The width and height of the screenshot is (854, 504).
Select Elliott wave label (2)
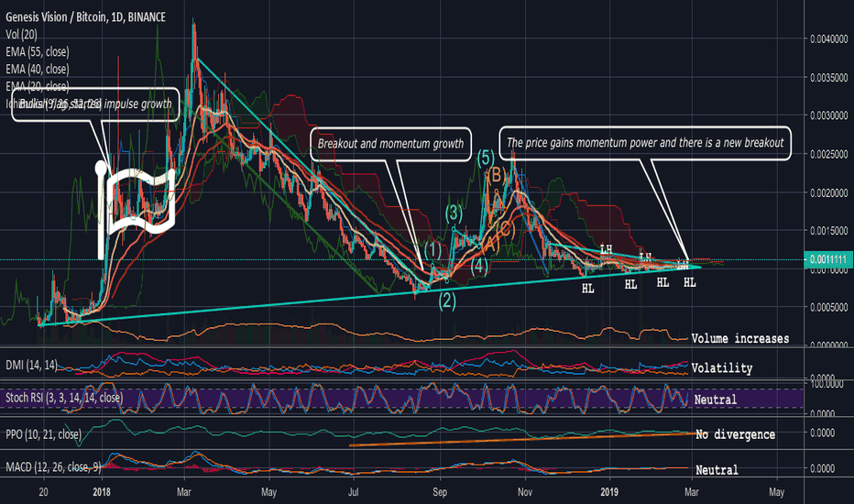tap(447, 301)
